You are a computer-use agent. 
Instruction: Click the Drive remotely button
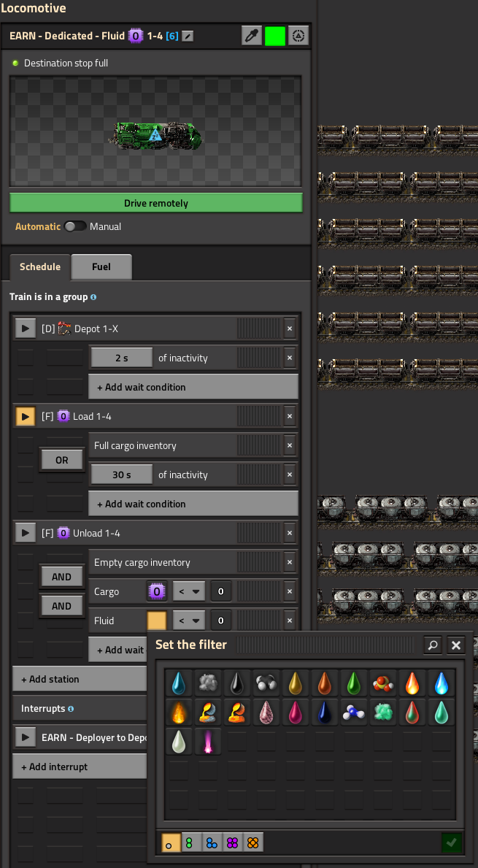tap(156, 203)
